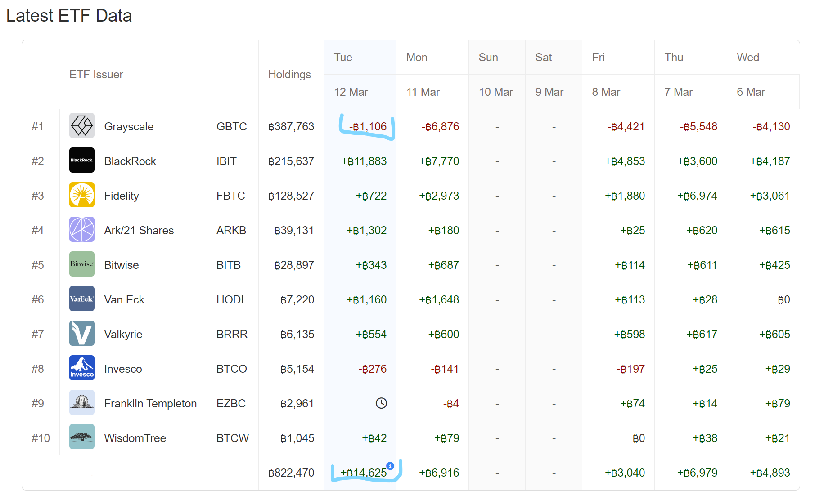Screen dimensions: 815x504
Task: Click the Grayscale logo icon
Action: [81, 125]
